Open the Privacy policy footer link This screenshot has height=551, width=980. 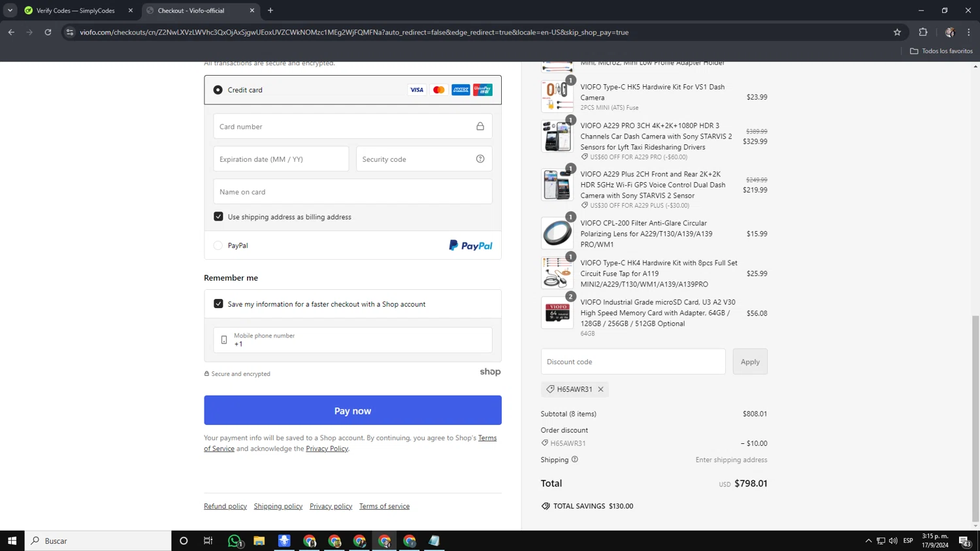tap(331, 507)
